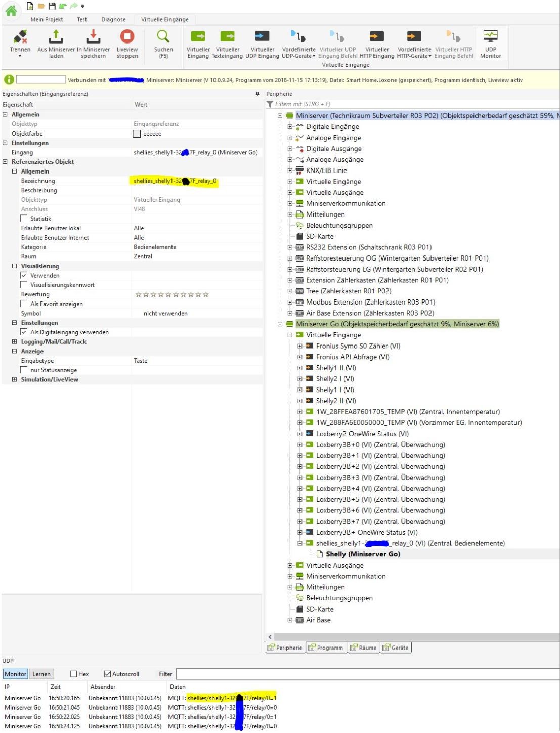560x733 pixels.
Task: Expand Simulation/LiveView section
Action: coord(15,379)
